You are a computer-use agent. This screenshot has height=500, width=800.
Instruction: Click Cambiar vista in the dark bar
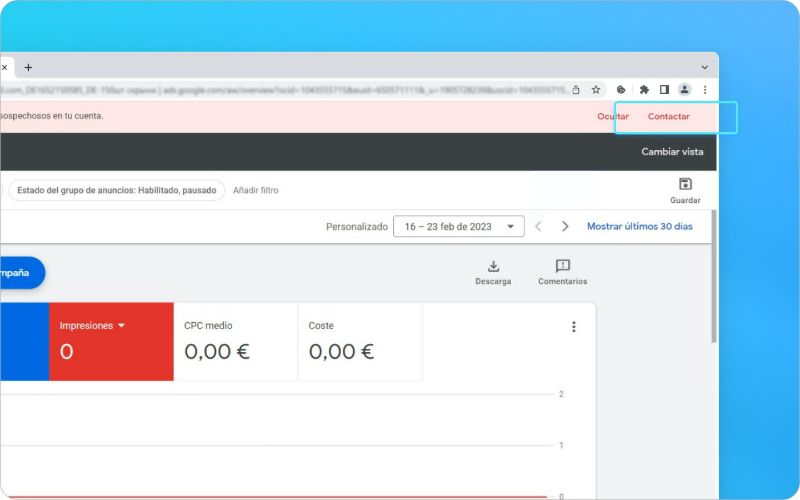pyautogui.click(x=672, y=152)
